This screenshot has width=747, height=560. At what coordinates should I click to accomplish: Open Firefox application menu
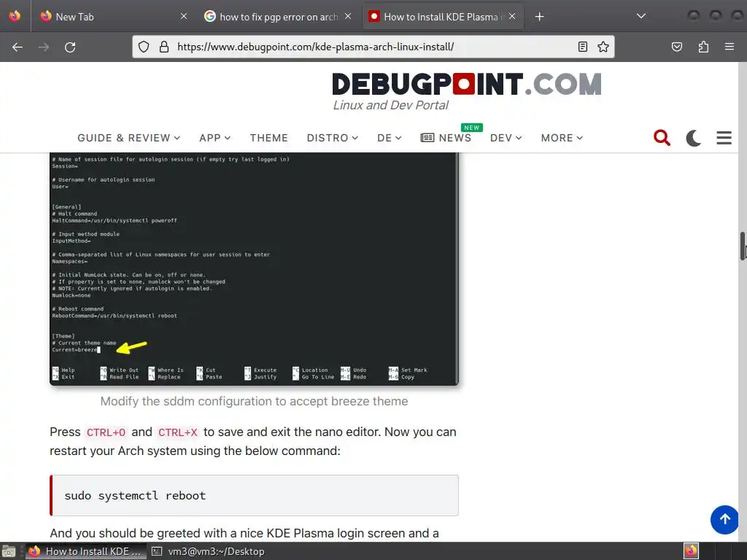[729, 47]
